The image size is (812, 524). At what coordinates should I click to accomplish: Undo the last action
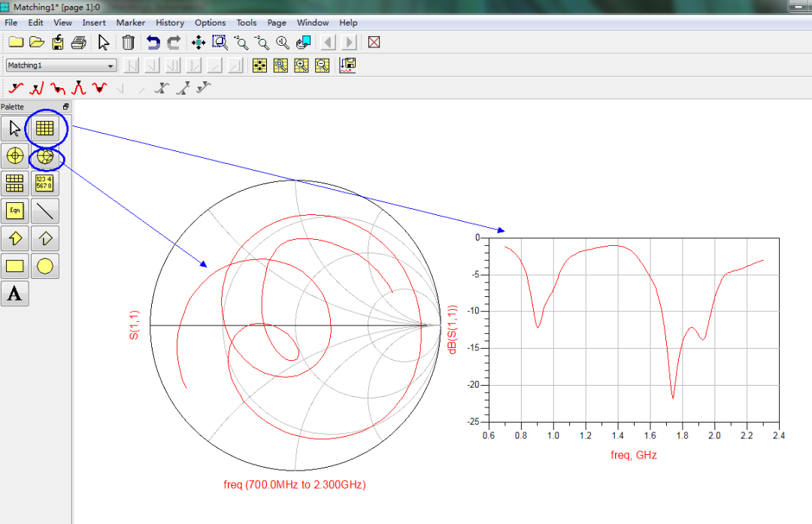[153, 42]
